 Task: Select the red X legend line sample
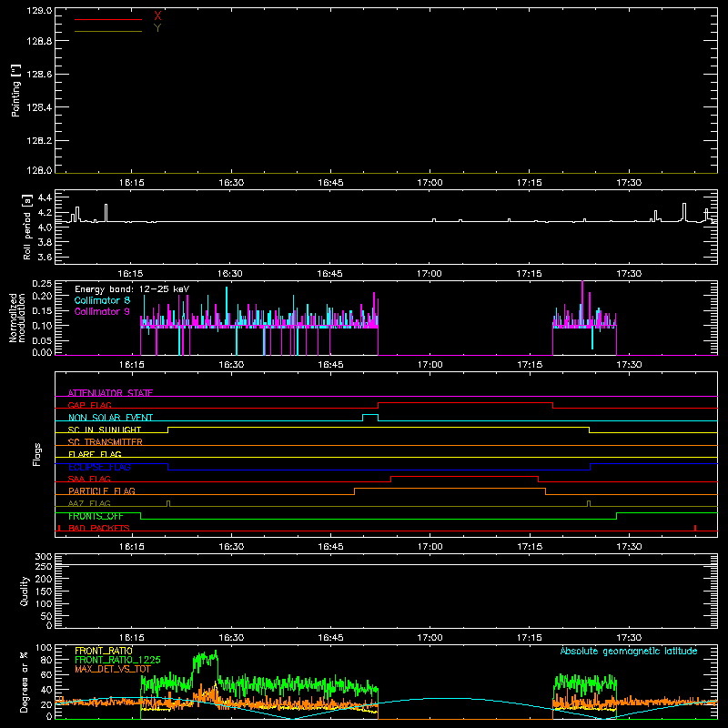(x=108, y=19)
